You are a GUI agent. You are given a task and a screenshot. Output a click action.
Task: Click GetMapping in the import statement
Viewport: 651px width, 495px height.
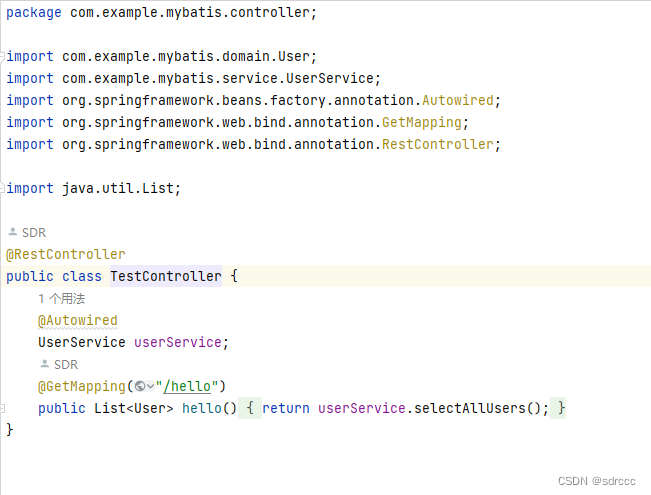(x=422, y=123)
